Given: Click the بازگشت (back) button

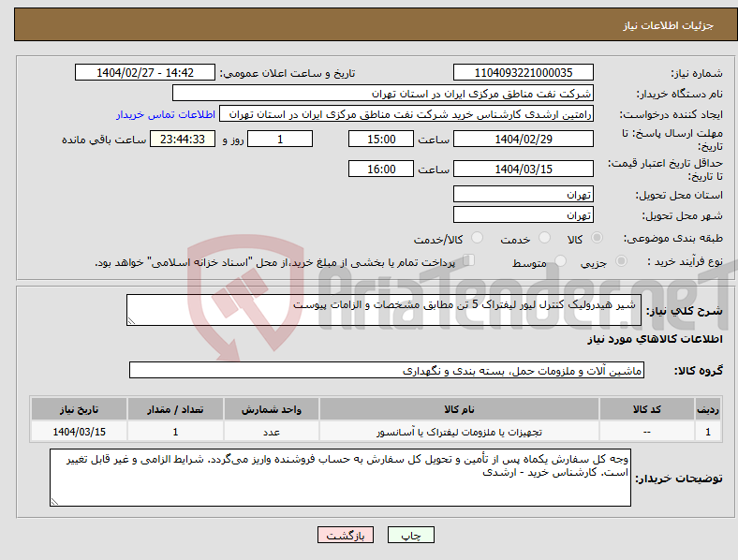Looking at the screenshot, I should click(346, 535).
